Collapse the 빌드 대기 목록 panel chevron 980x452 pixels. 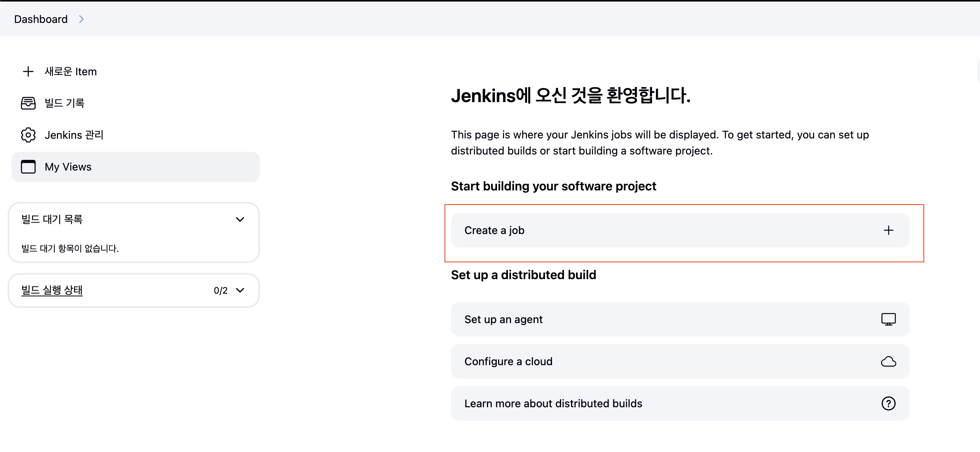[240, 219]
